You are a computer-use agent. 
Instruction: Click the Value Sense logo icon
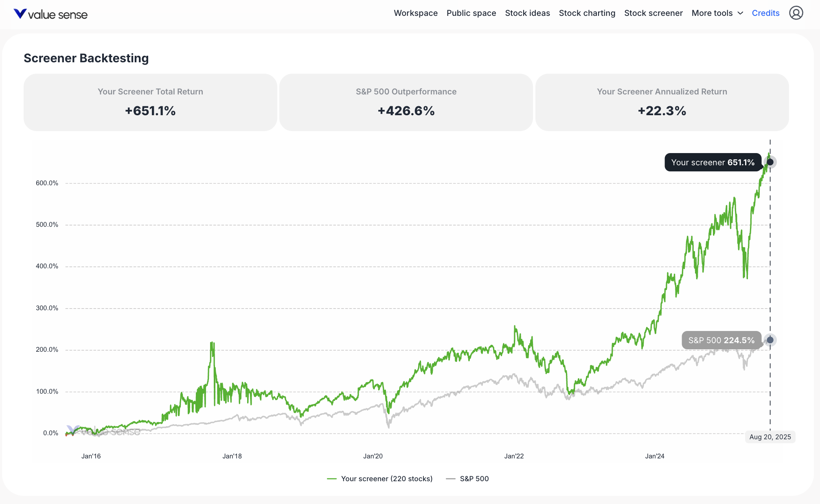coord(20,14)
